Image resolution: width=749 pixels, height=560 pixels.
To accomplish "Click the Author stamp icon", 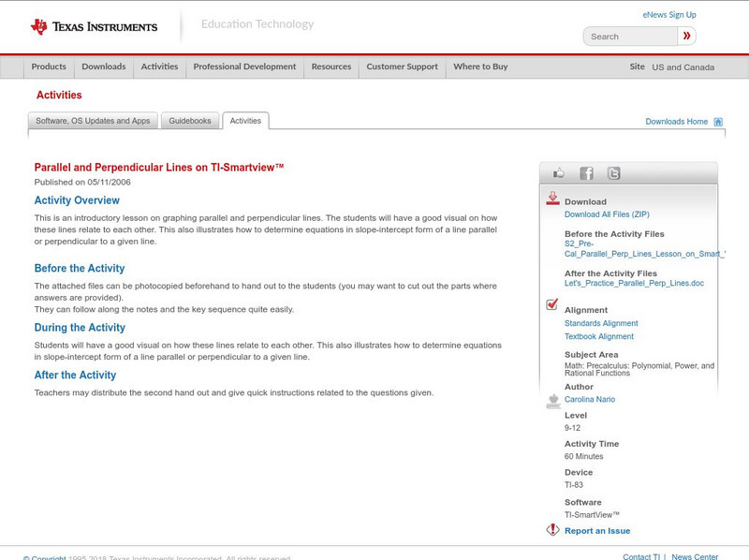I will coord(553,401).
